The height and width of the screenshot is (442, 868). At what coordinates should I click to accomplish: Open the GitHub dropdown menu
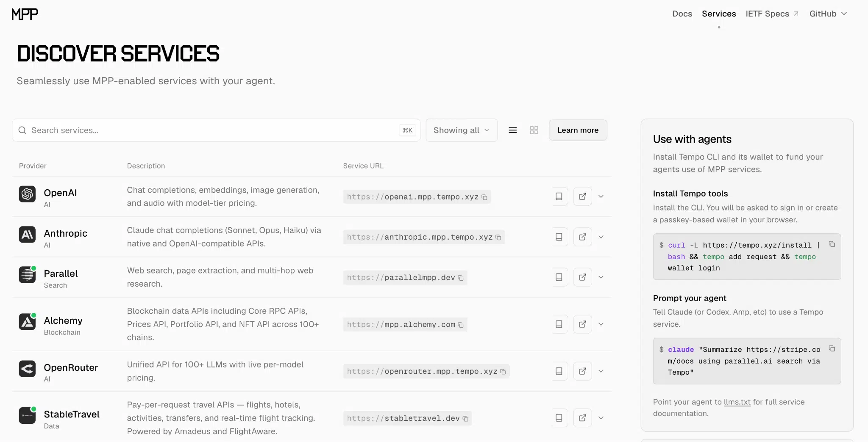(828, 14)
